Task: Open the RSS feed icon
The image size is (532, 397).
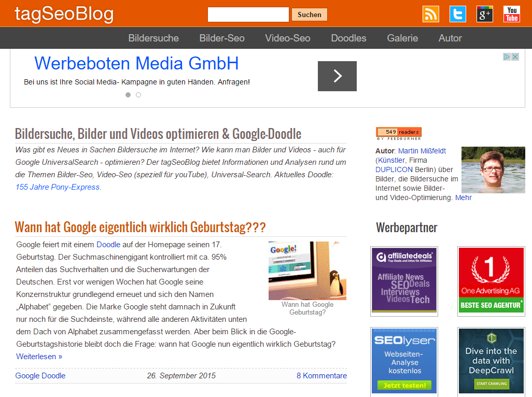Action: pos(430,14)
